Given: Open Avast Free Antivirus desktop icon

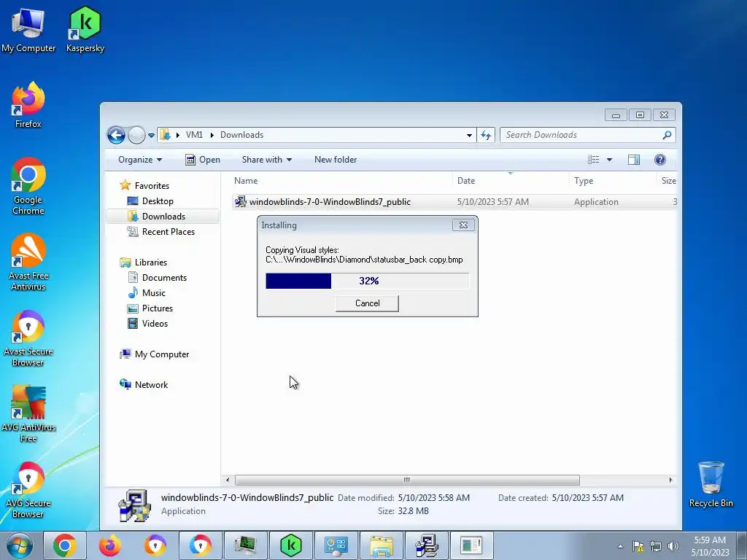Looking at the screenshot, I should 28,262.
